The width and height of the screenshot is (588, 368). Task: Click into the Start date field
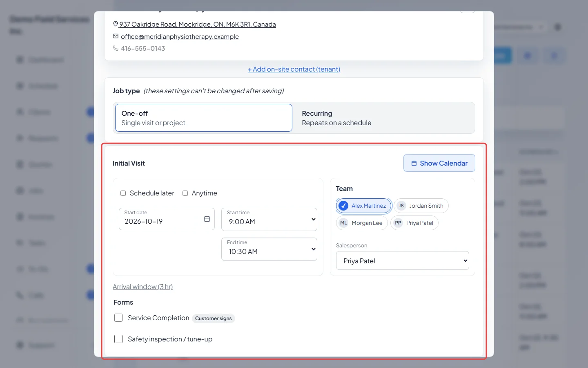(159, 219)
